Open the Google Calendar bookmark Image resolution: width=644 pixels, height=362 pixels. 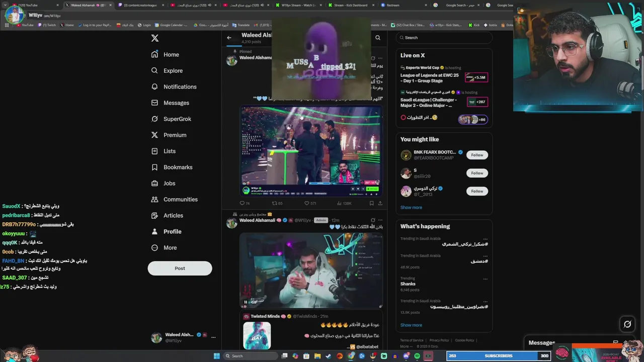pos(172,25)
